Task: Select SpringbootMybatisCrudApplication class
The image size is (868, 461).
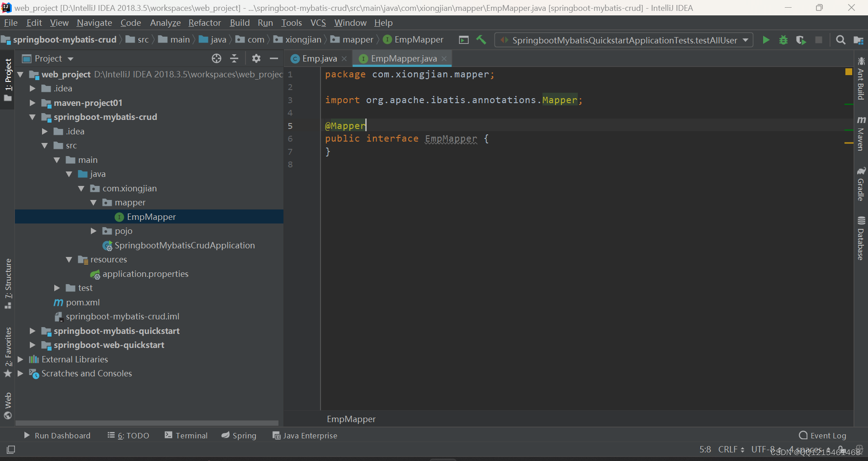Action: pyautogui.click(x=184, y=245)
